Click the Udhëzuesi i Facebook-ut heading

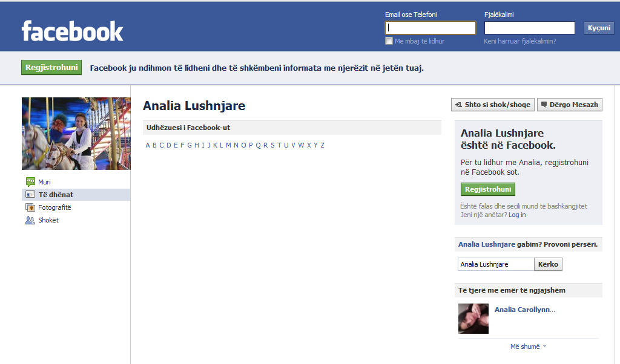(x=188, y=128)
